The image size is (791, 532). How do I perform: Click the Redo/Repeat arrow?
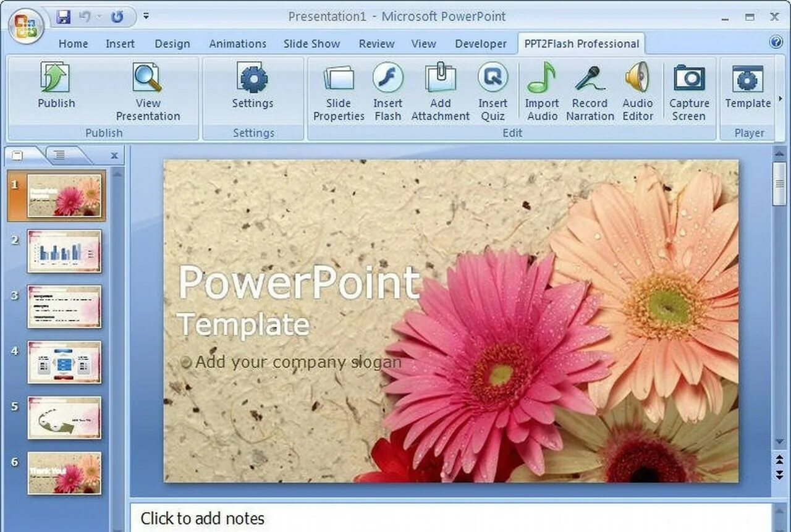point(117,17)
